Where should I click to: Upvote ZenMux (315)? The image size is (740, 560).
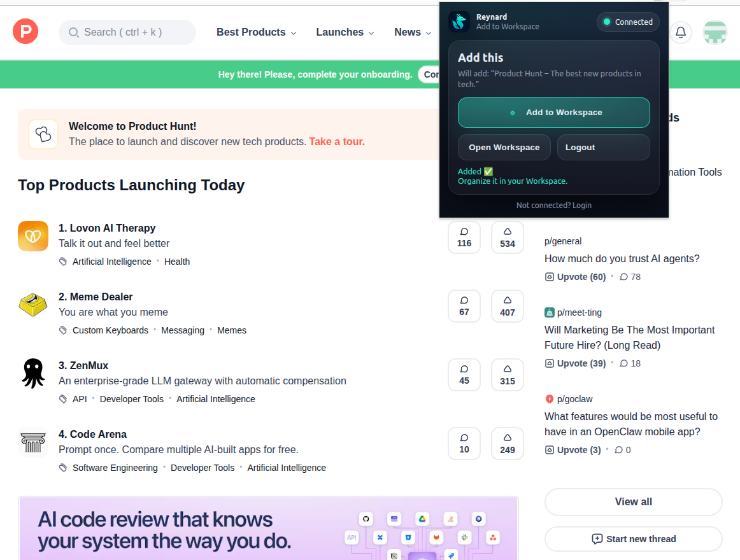(x=508, y=375)
